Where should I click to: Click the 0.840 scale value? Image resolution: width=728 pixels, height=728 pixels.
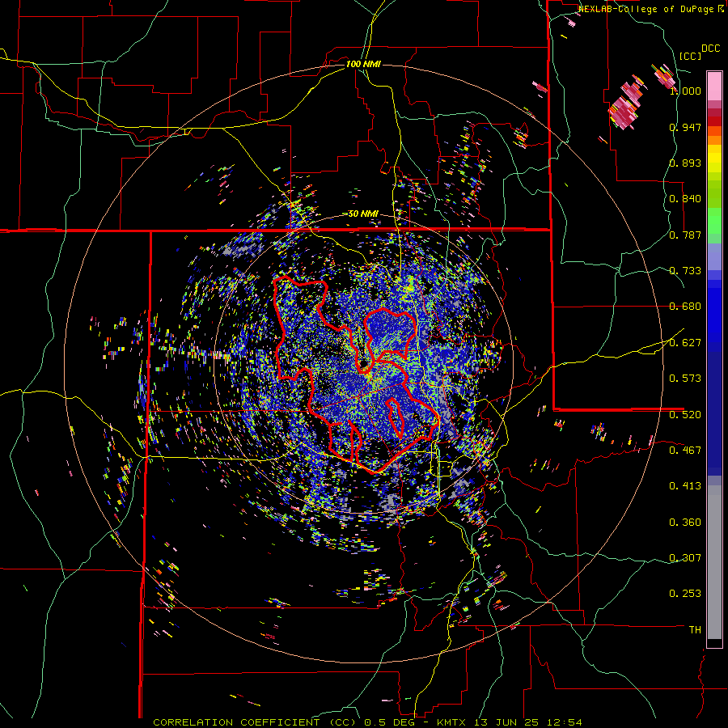(685, 198)
